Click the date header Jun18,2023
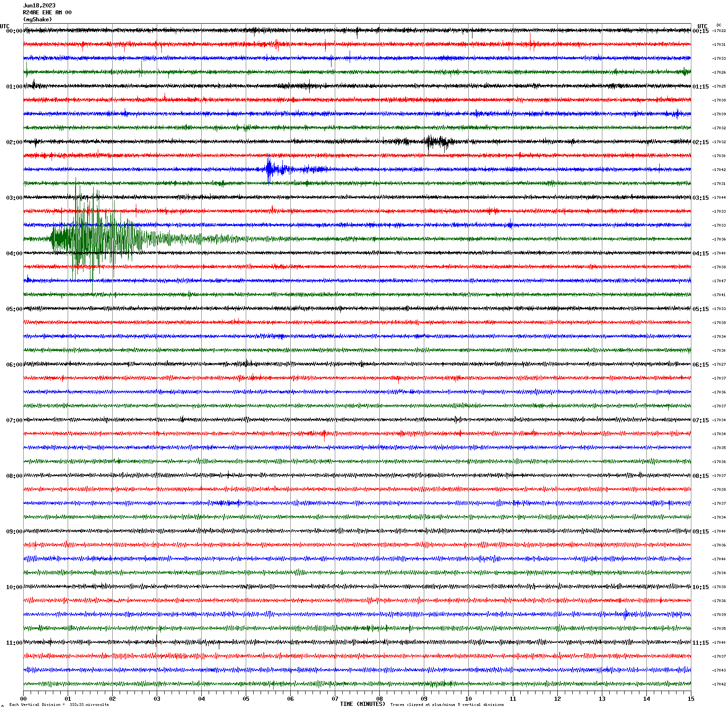The width and height of the screenshot is (728, 711). click(x=39, y=6)
